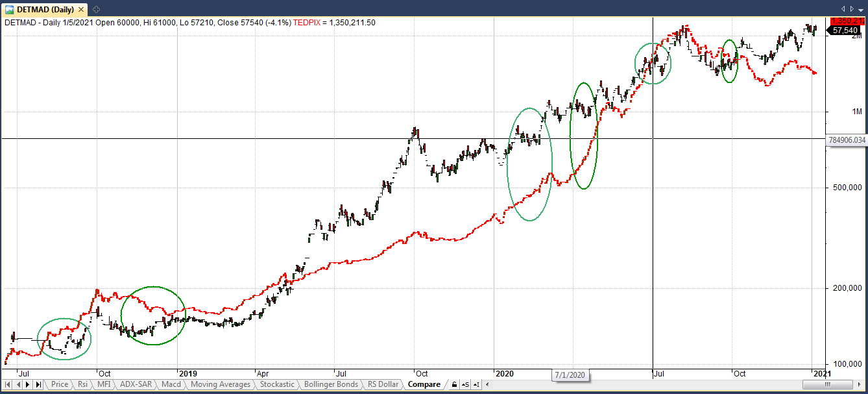868x394 pixels.
Task: Click the 7/1/2020 date marker label
Action: [x=570, y=375]
